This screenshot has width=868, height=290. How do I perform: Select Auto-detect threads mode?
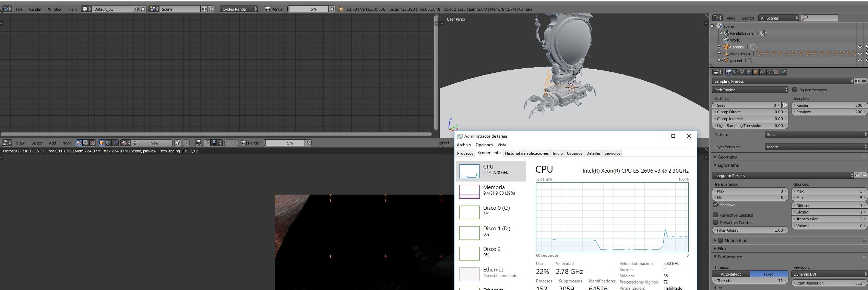[x=731, y=274]
